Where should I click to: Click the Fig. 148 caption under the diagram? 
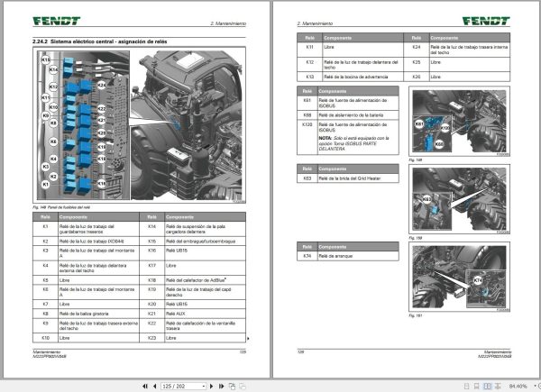click(x=61, y=207)
